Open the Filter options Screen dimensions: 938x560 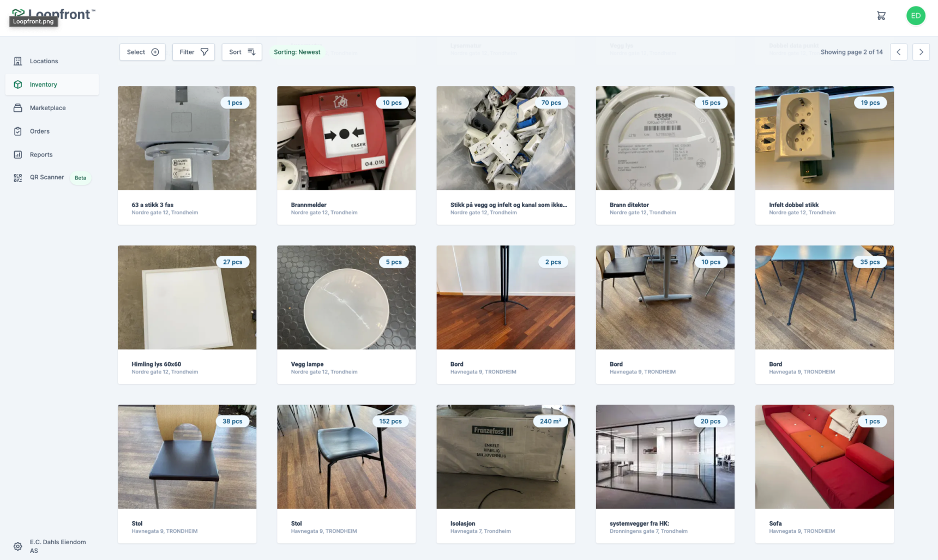(194, 52)
